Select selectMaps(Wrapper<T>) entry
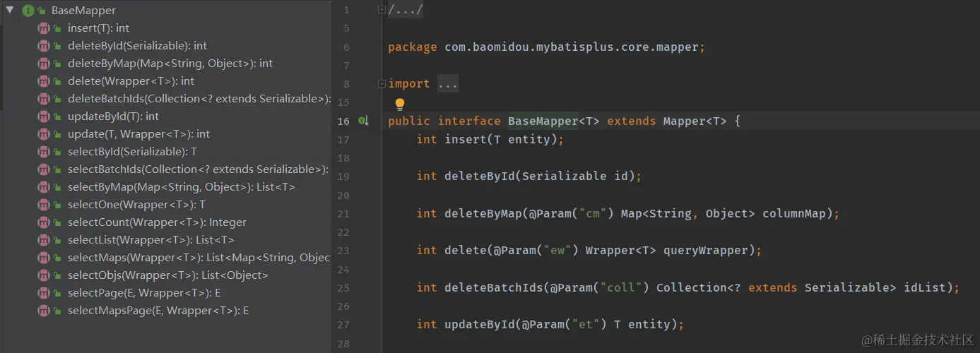The width and height of the screenshot is (980, 353). [x=199, y=258]
